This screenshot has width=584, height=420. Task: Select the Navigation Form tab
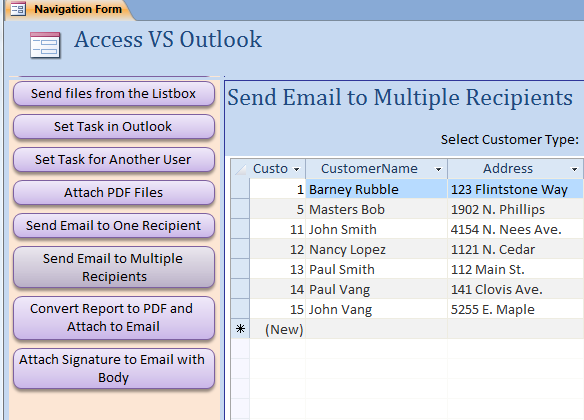pyautogui.click(x=70, y=9)
